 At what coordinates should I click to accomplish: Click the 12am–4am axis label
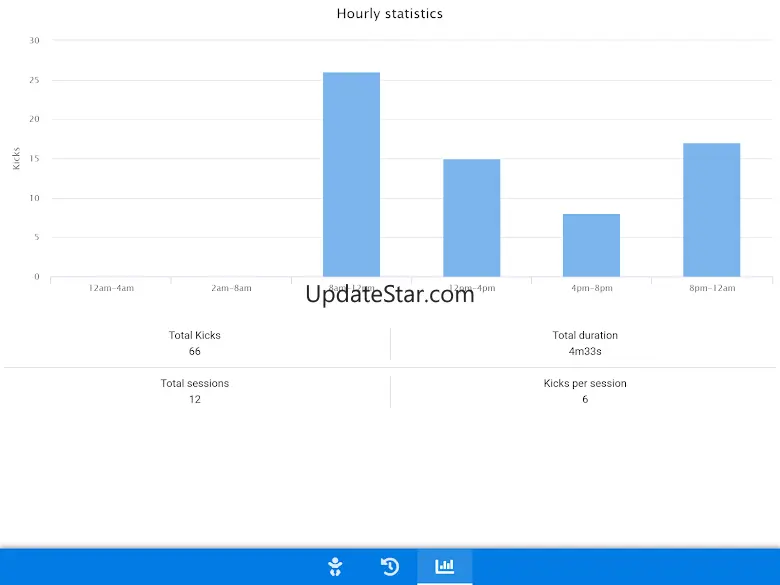111,288
